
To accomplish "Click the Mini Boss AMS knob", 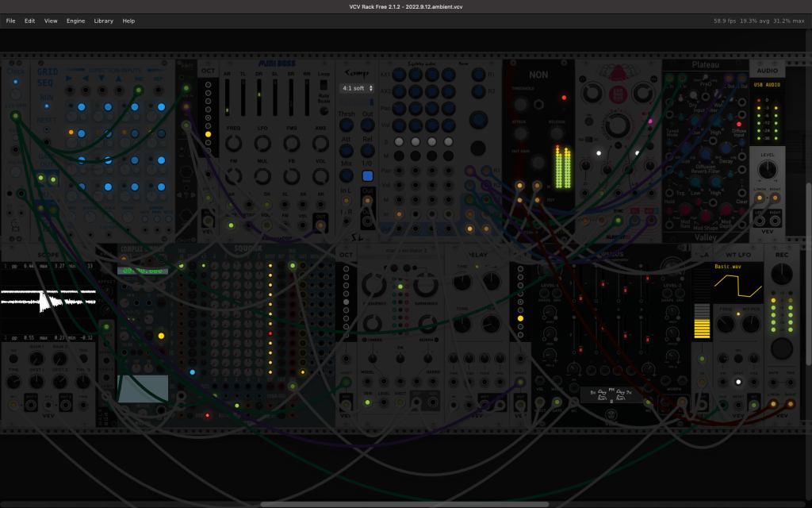I will (x=320, y=144).
